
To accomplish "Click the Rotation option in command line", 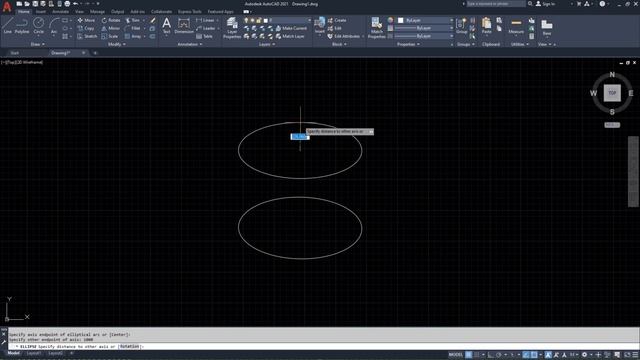I will tap(130, 347).
